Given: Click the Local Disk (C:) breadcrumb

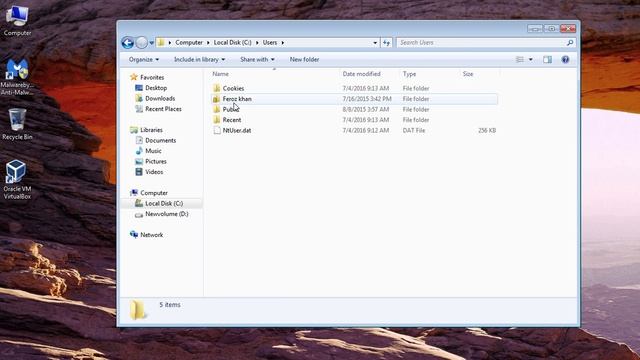Looking at the screenshot, I should tap(232, 42).
